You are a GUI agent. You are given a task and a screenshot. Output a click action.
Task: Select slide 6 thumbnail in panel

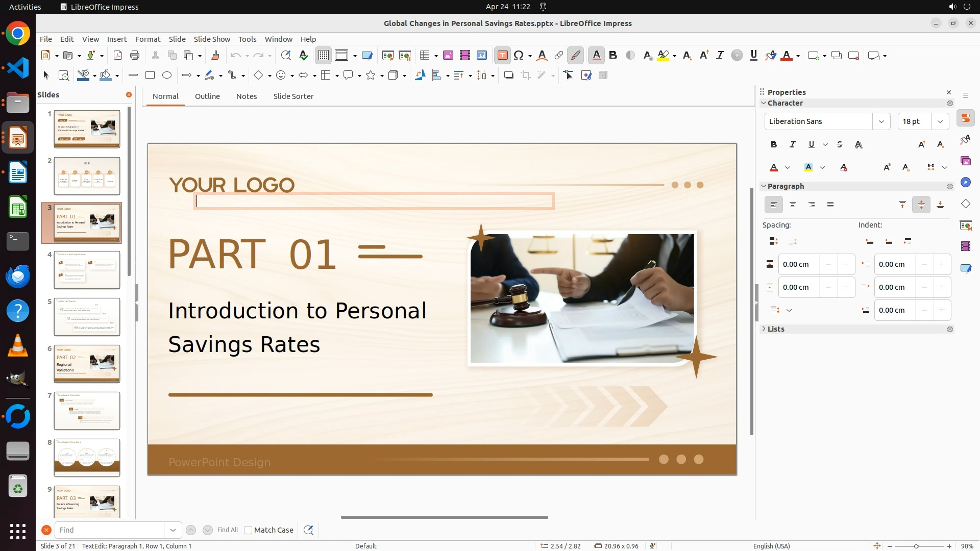87,364
